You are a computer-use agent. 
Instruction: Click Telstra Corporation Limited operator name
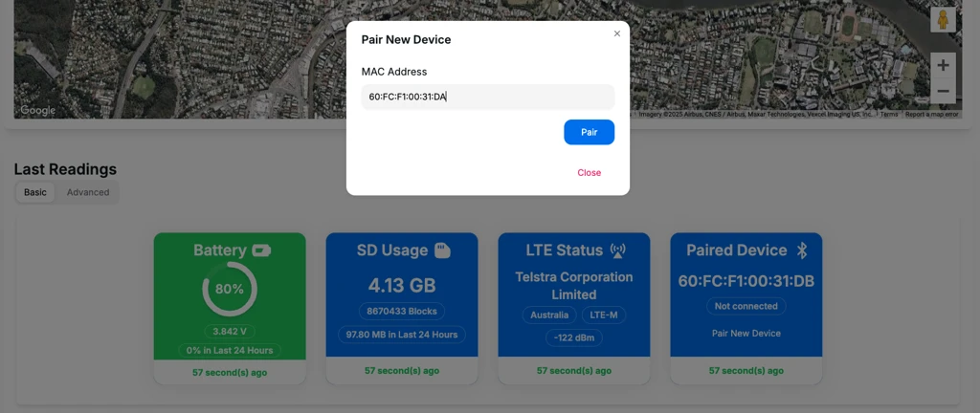click(x=574, y=286)
